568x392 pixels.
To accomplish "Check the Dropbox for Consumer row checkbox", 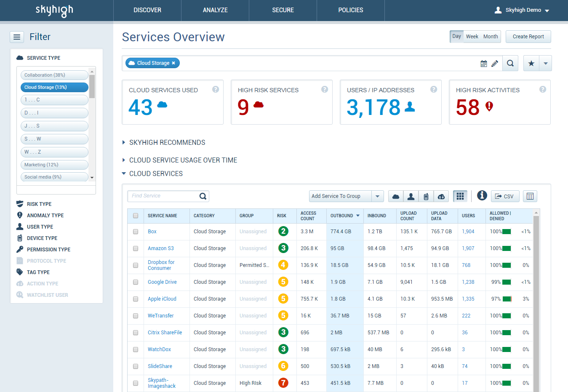I will 136,265.
